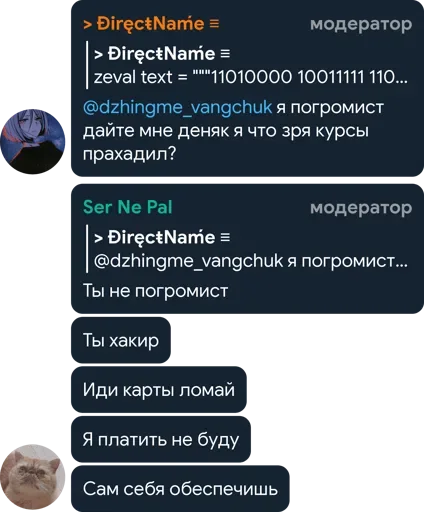Click модератор badge in Ser Ne Pal message
The height and width of the screenshot is (512, 424).
coord(361,208)
